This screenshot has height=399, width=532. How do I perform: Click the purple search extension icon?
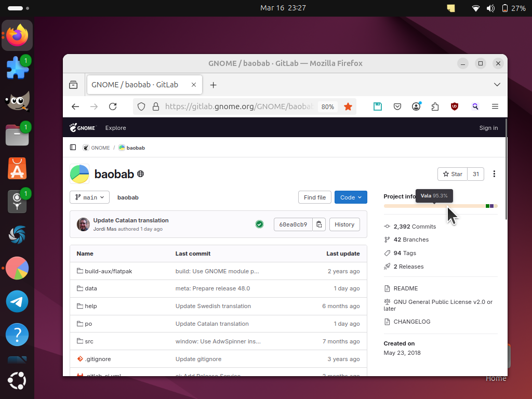click(x=475, y=107)
